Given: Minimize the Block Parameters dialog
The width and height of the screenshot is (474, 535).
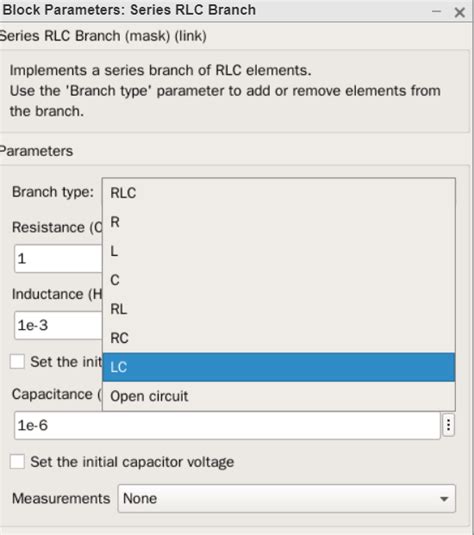Looking at the screenshot, I should 436,12.
